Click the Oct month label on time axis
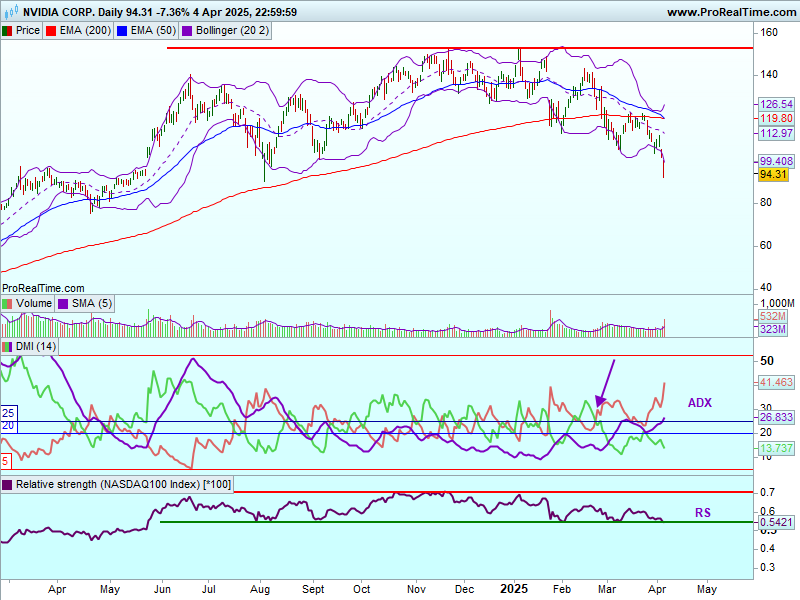Viewport: 800px width, 600px height. pyautogui.click(x=362, y=590)
